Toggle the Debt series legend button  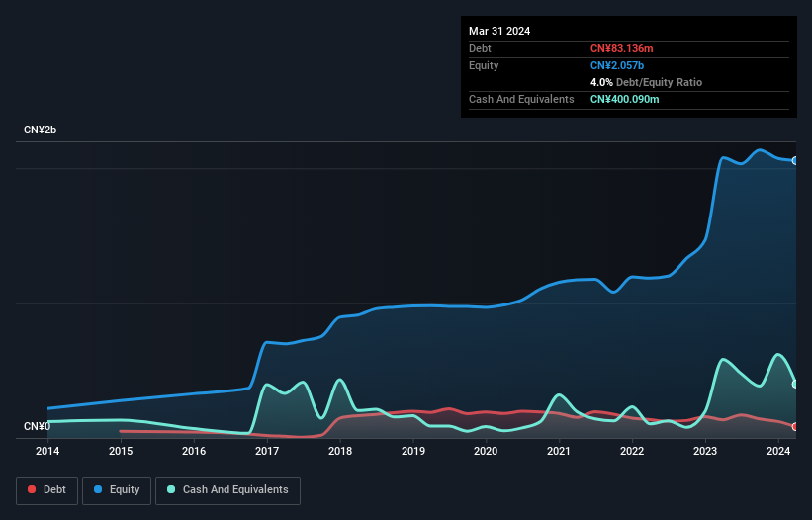(x=47, y=490)
